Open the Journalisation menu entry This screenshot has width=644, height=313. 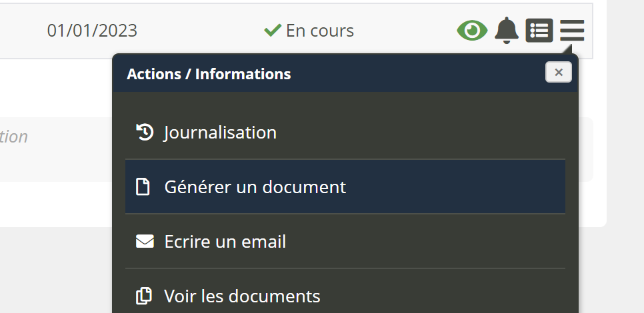(x=220, y=133)
